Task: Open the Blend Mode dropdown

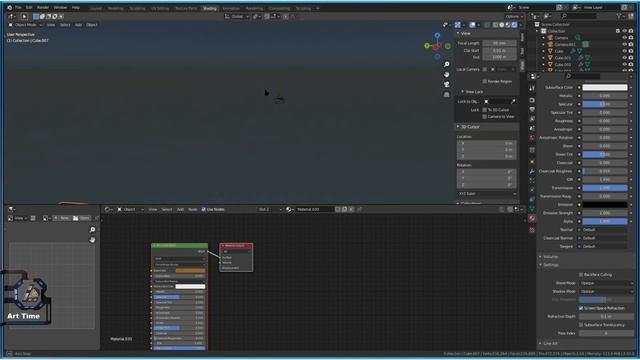Action: (x=607, y=283)
